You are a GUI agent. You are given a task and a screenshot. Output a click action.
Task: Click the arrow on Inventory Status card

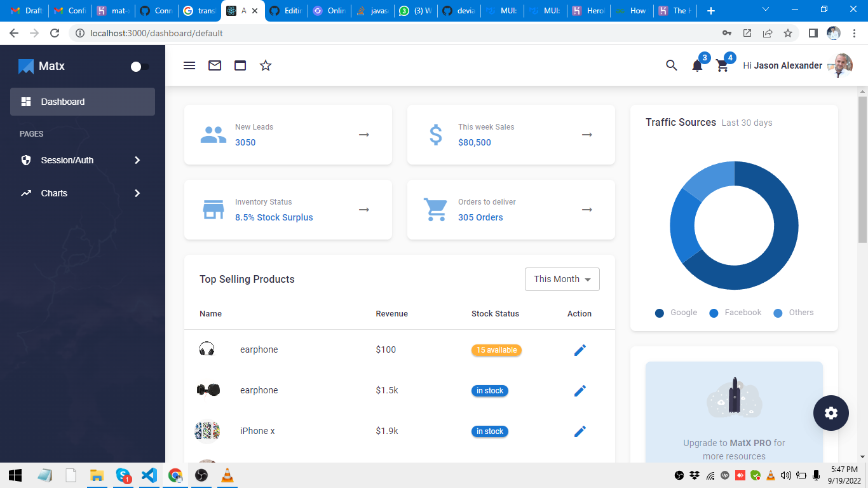363,210
